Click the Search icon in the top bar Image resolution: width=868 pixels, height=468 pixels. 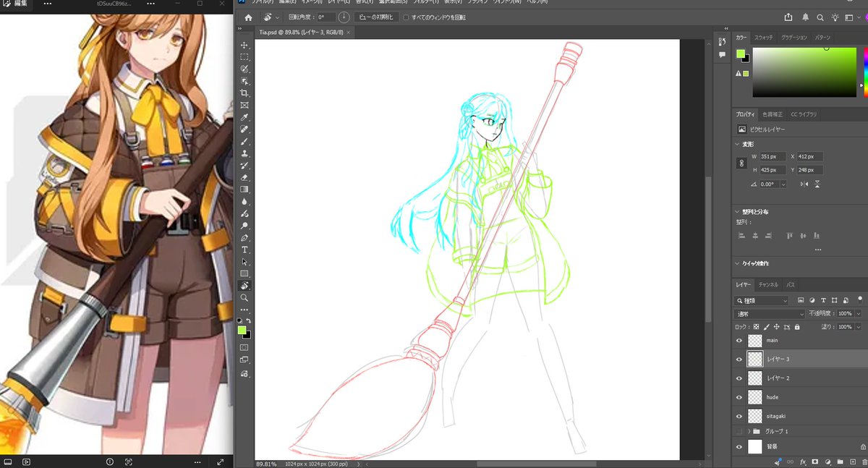pyautogui.click(x=820, y=17)
